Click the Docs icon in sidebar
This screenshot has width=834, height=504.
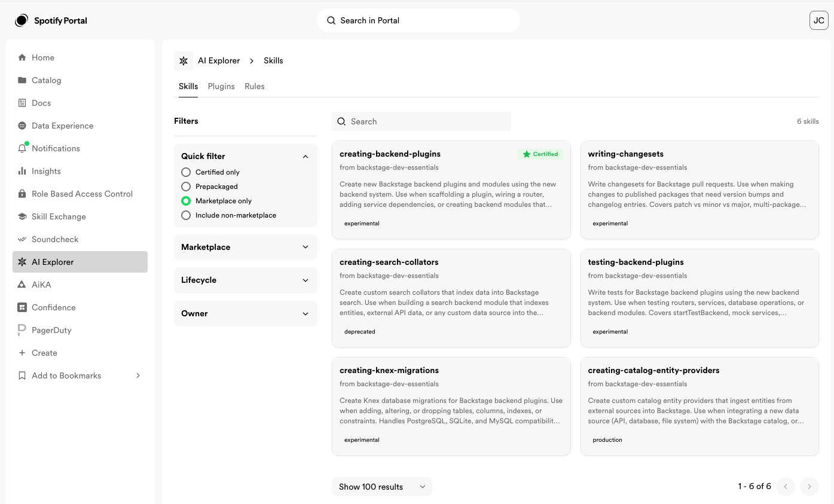pyautogui.click(x=22, y=103)
